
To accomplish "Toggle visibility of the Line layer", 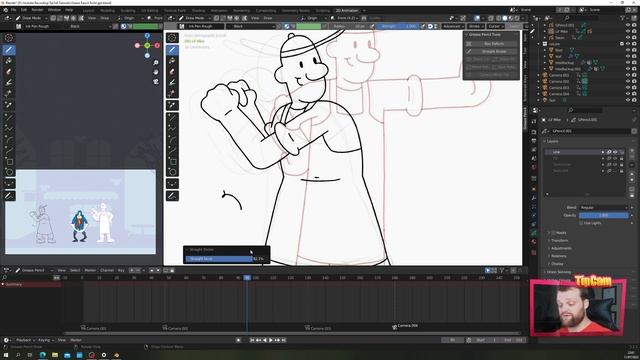I will [x=615, y=152].
